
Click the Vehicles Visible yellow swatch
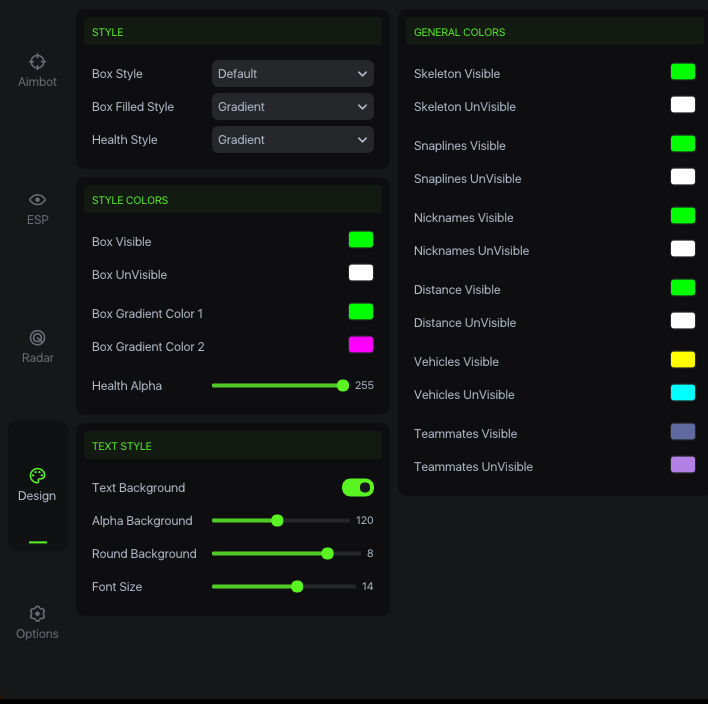pos(682,360)
